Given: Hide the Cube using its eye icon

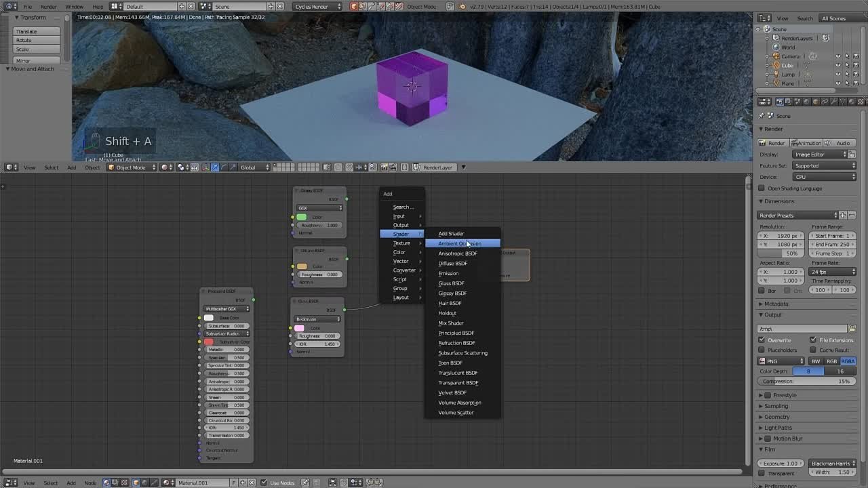Looking at the screenshot, I should click(x=837, y=66).
